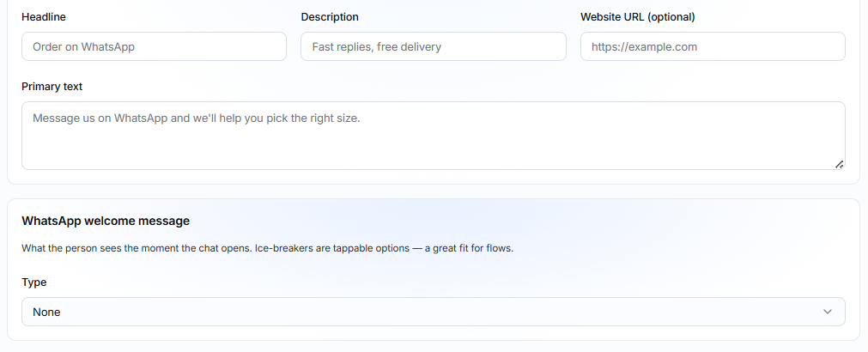Viewport: 868px width, 352px height.
Task: Click the Description field label
Action: click(x=330, y=17)
